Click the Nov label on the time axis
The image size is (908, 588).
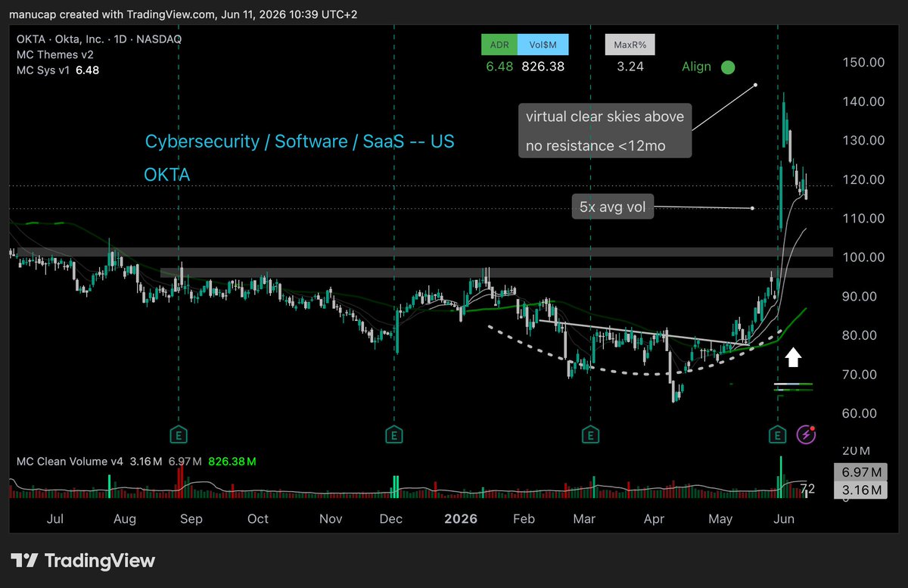click(x=331, y=518)
